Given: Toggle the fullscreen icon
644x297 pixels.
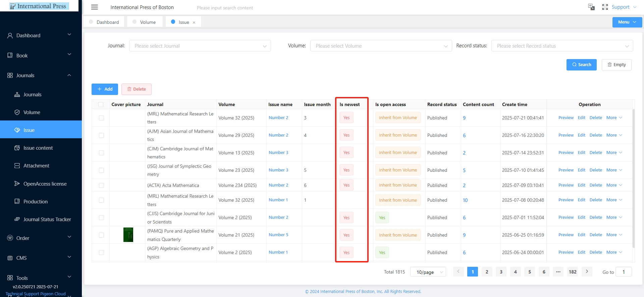Looking at the screenshot, I should (x=605, y=7).
